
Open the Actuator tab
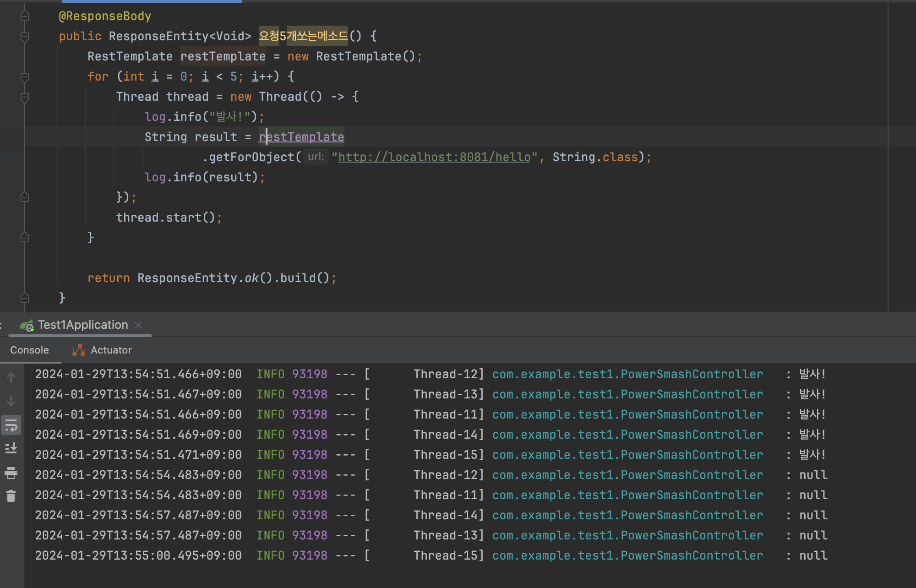coord(111,350)
